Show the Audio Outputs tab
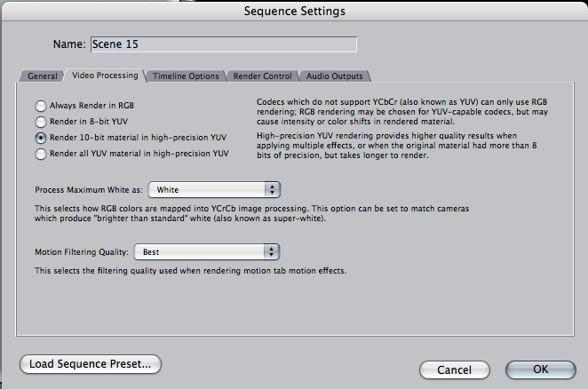This screenshot has width=588, height=389. 334,76
